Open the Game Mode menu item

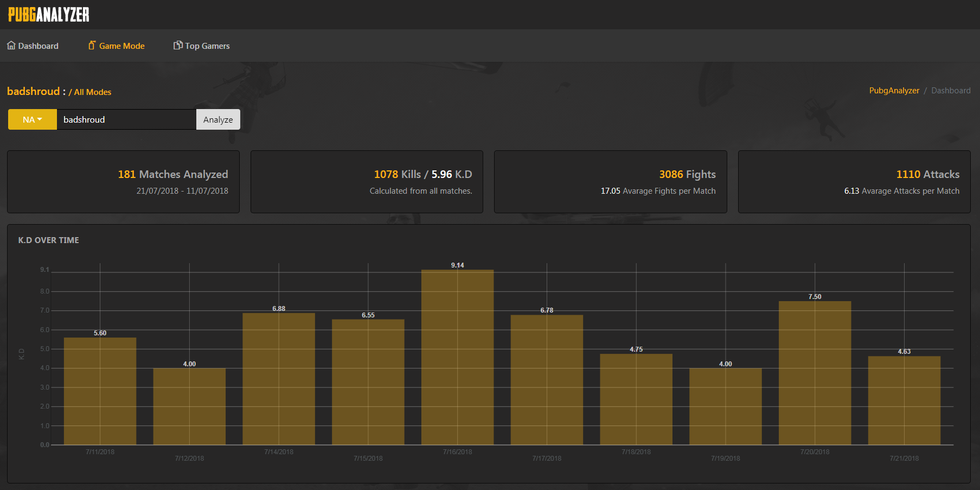[x=121, y=46]
